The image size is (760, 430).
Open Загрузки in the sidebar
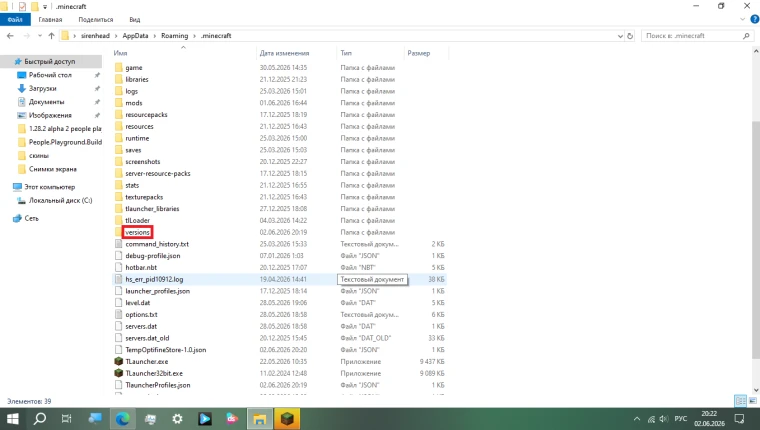[43, 88]
